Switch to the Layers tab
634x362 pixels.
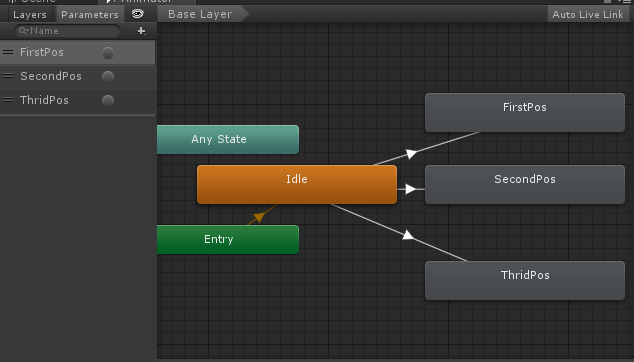pyautogui.click(x=30, y=15)
